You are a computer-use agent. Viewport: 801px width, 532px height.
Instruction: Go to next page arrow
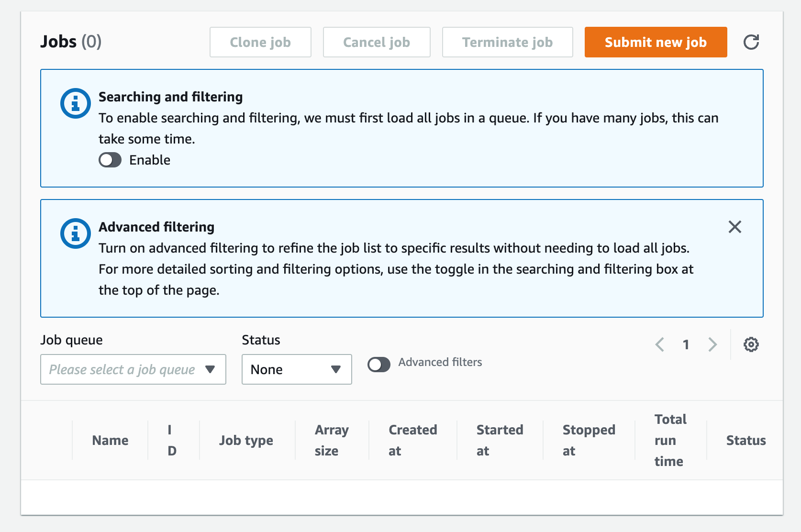coord(712,344)
